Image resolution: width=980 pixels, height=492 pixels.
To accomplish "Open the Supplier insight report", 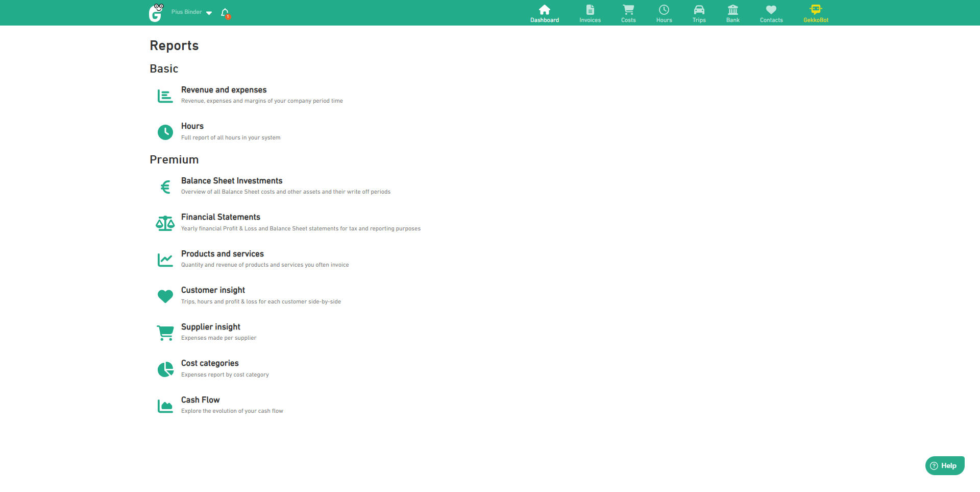I will [210, 327].
